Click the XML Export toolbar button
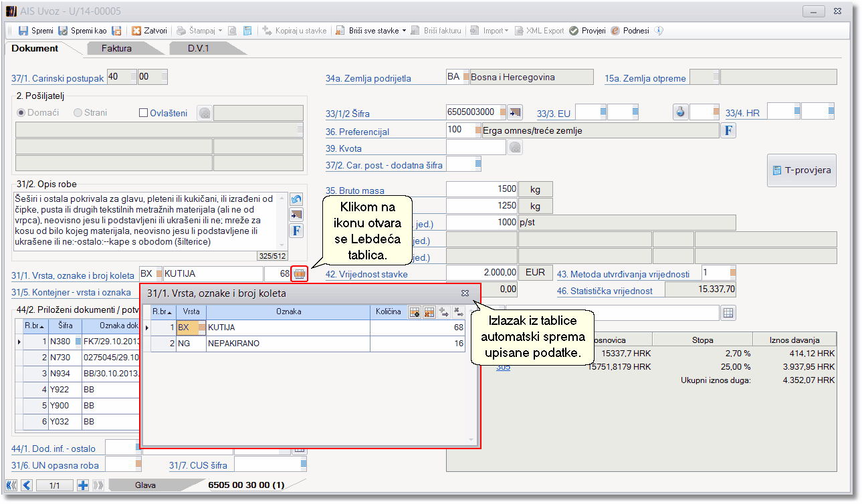Image resolution: width=862 pixels, height=504 pixels. click(540, 31)
